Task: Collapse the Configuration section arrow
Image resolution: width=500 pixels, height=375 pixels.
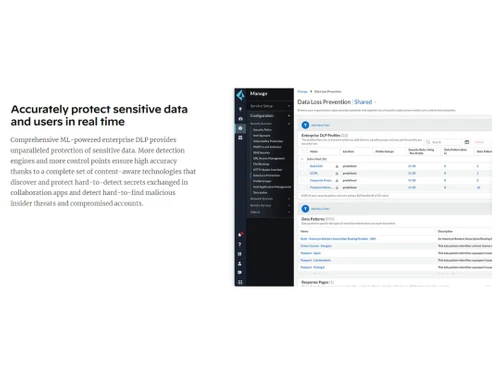Action: click(289, 116)
